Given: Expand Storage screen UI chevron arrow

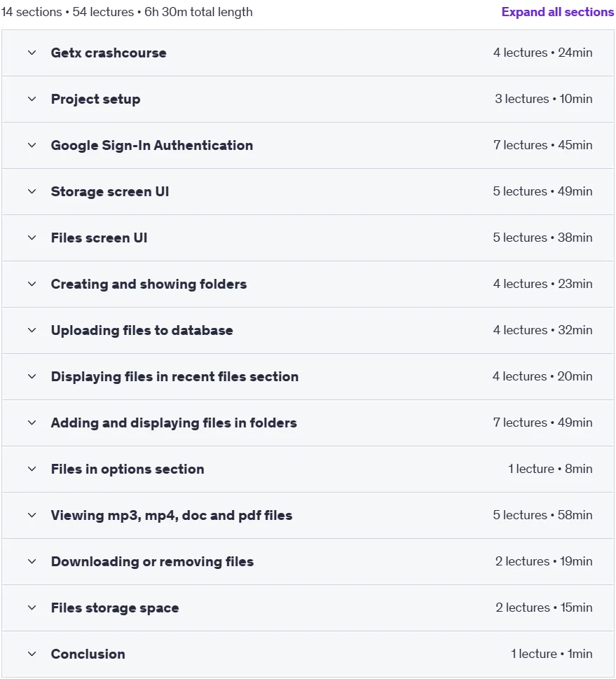Looking at the screenshot, I should click(x=32, y=191).
